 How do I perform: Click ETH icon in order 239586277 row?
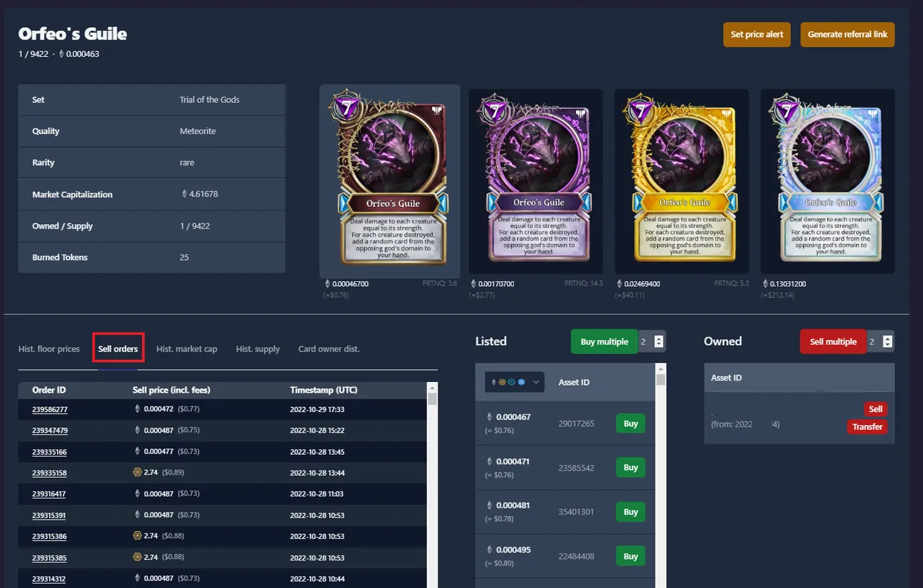point(137,409)
